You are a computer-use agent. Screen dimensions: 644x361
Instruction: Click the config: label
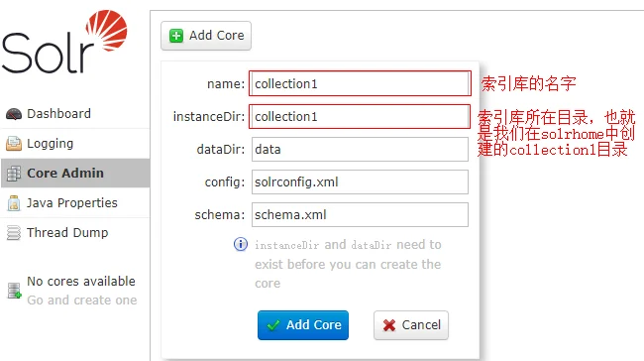pos(225,182)
